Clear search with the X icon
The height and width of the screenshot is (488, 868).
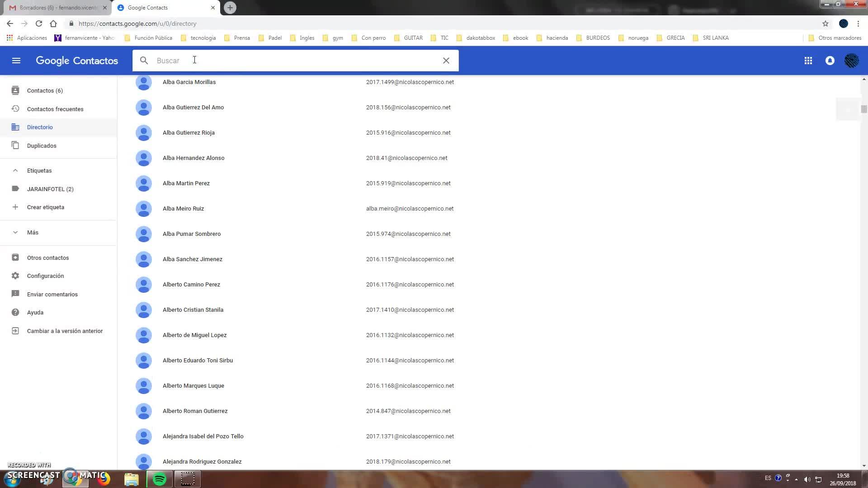[x=446, y=61]
